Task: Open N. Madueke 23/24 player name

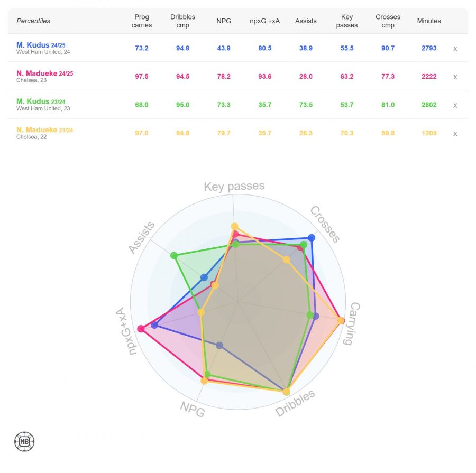Action: (36, 130)
